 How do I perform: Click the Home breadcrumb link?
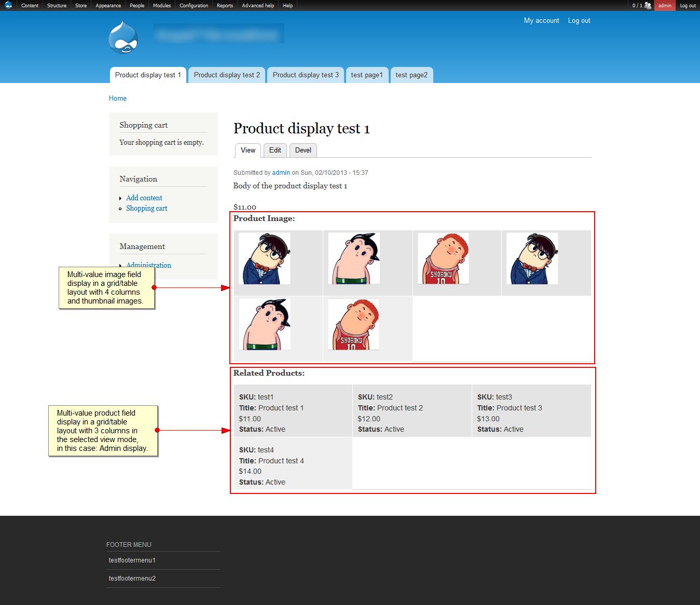pos(117,99)
